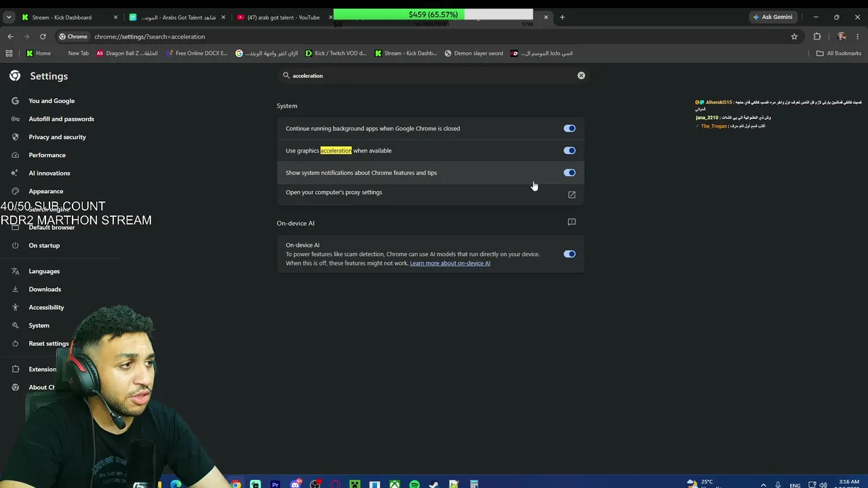Toggle background apps when Chrome is closed
The image size is (868, 488).
point(570,129)
